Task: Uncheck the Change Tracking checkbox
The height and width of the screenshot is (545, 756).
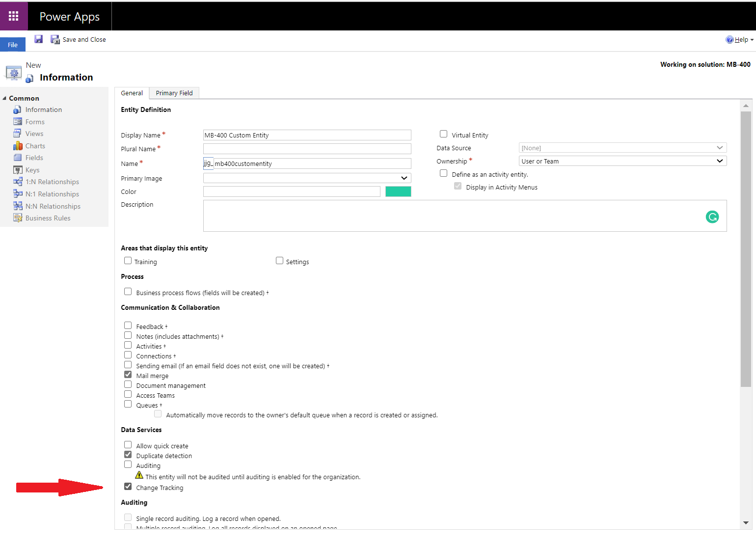Action: click(x=128, y=486)
